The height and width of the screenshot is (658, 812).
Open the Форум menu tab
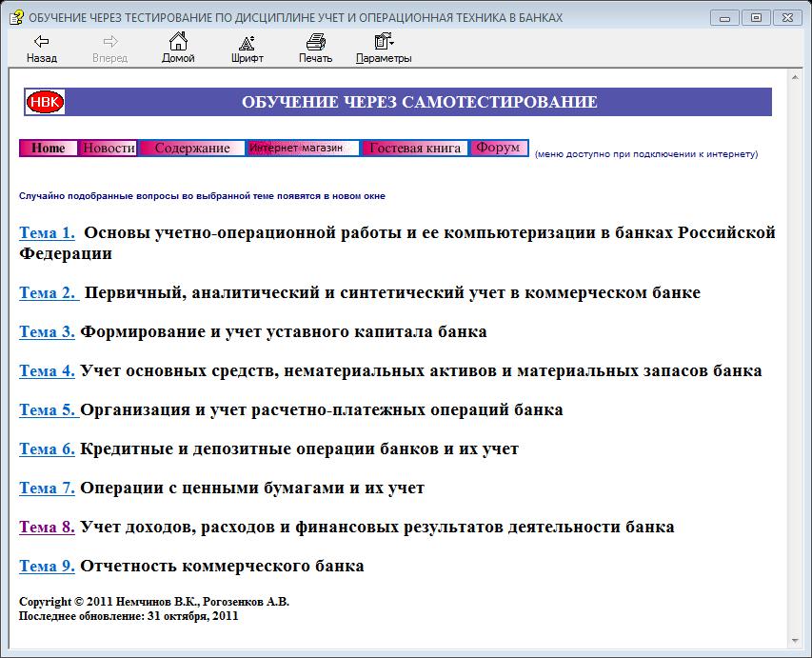[x=499, y=149]
